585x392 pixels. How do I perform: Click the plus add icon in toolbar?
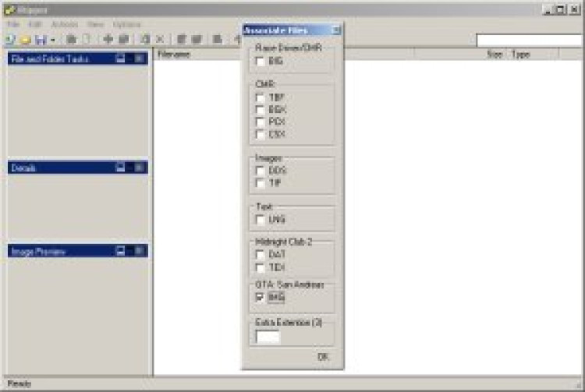pyautogui.click(x=108, y=39)
